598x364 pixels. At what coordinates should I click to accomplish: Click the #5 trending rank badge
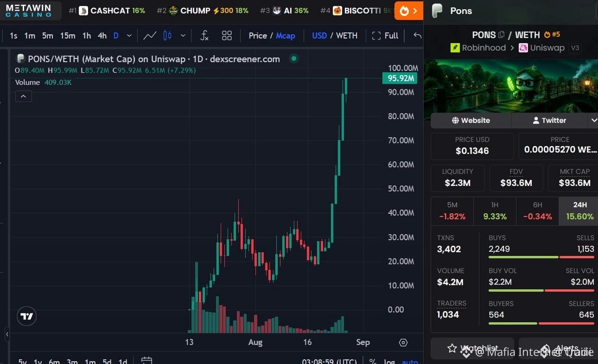pyautogui.click(x=552, y=34)
